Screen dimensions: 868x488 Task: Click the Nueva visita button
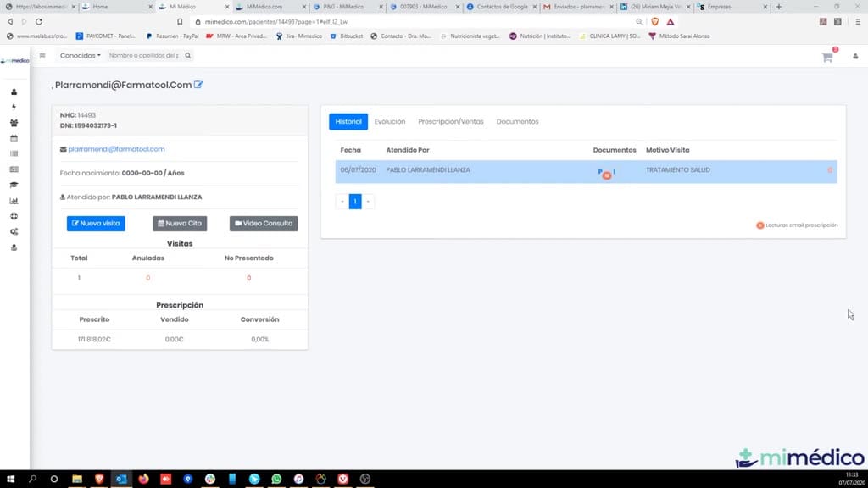pos(96,224)
